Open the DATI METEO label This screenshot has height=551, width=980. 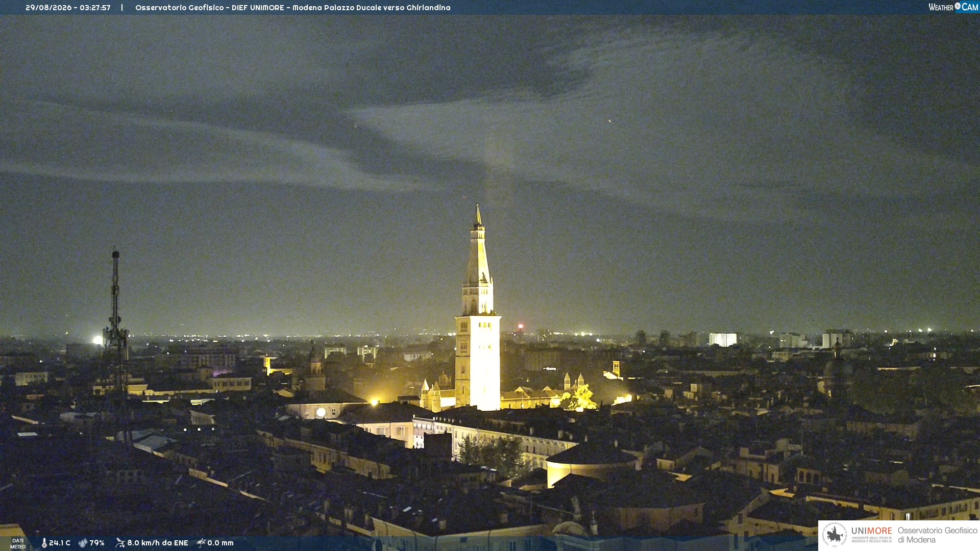click(18, 543)
